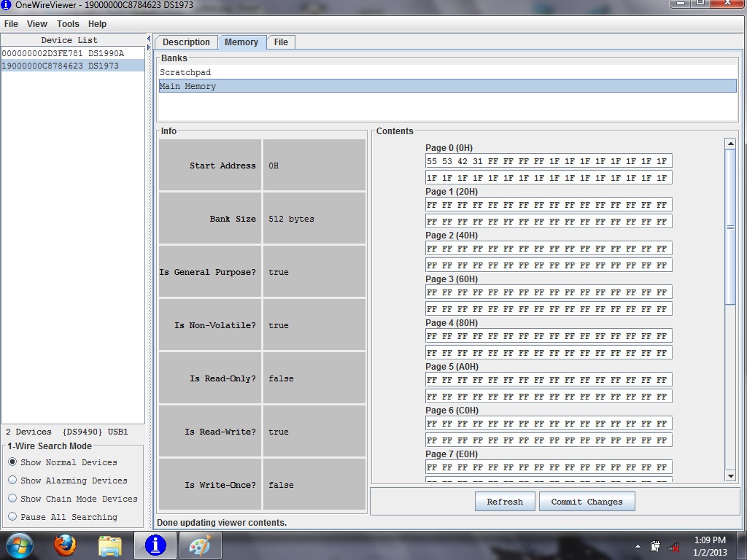This screenshot has width=747, height=560.
Task: Switch to OneWireViewer taskbar icon
Action: pyautogui.click(x=155, y=545)
